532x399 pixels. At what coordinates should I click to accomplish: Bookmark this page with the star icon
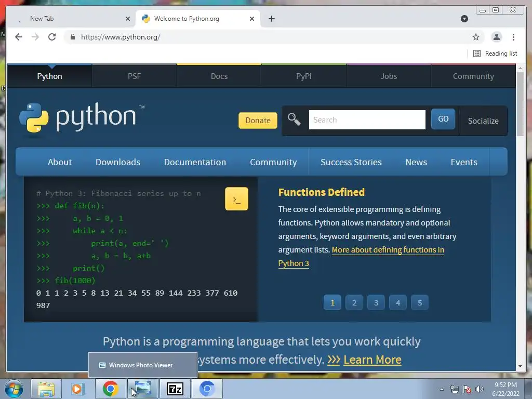click(476, 37)
